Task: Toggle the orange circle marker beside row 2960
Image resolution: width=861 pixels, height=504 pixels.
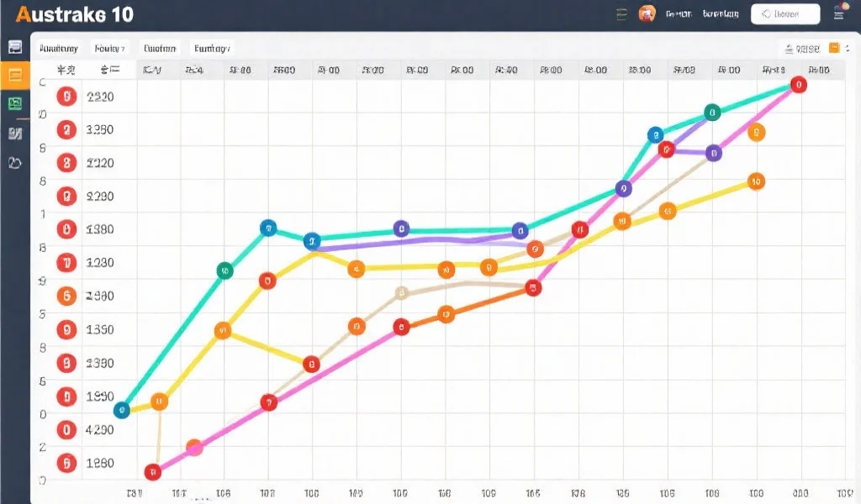Action: click(66, 296)
